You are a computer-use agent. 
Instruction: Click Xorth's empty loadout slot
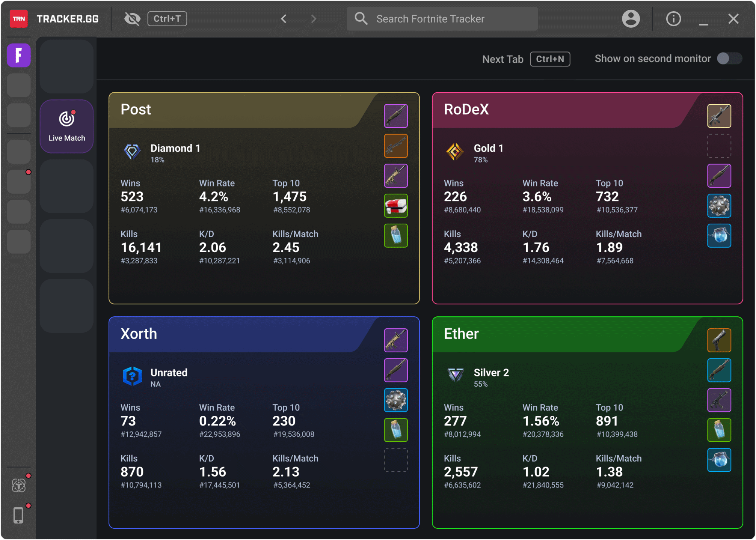tap(396, 460)
